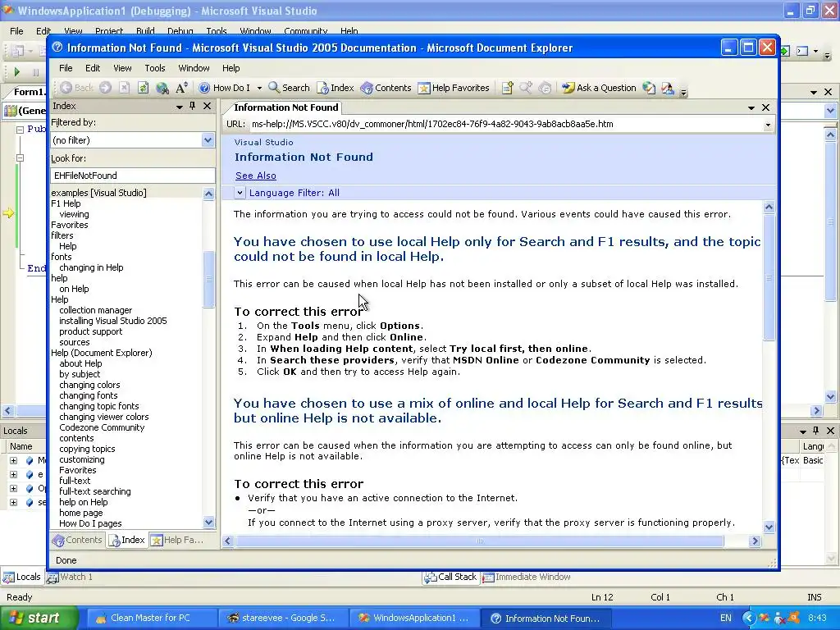Click the Check Question Status icon
The height and width of the screenshot is (630, 840).
tap(649, 88)
